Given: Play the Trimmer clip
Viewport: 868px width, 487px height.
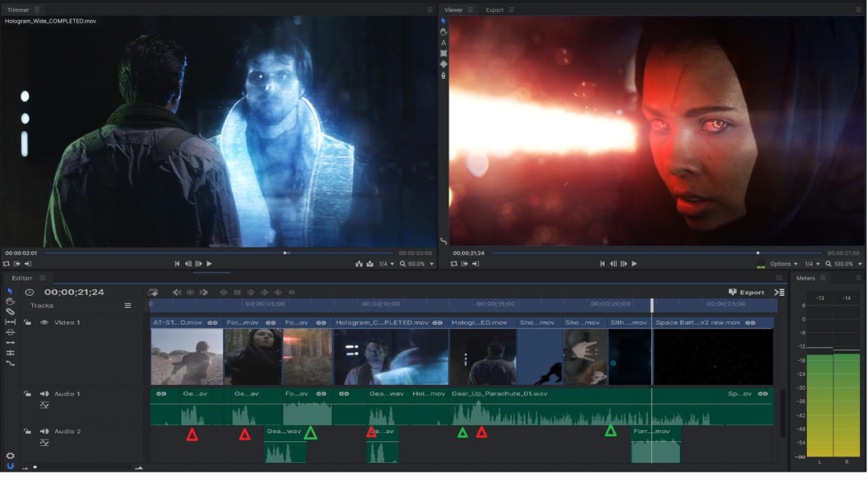Looking at the screenshot, I should [x=209, y=264].
